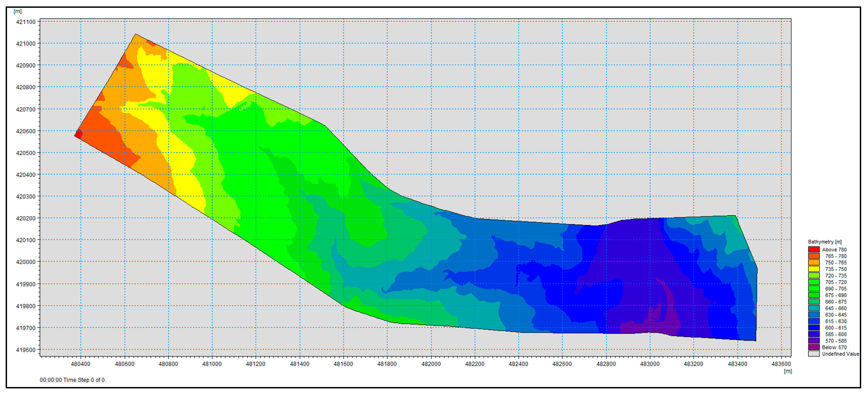The image size is (868, 395).
Task: Click the 419600 label on the vertical axis
Action: click(x=26, y=350)
